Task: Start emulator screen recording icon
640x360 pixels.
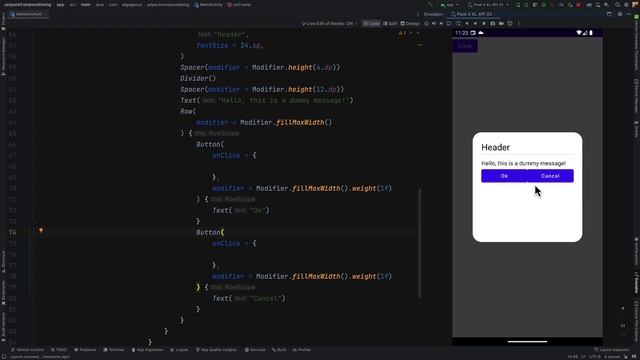Action: pos(501,24)
